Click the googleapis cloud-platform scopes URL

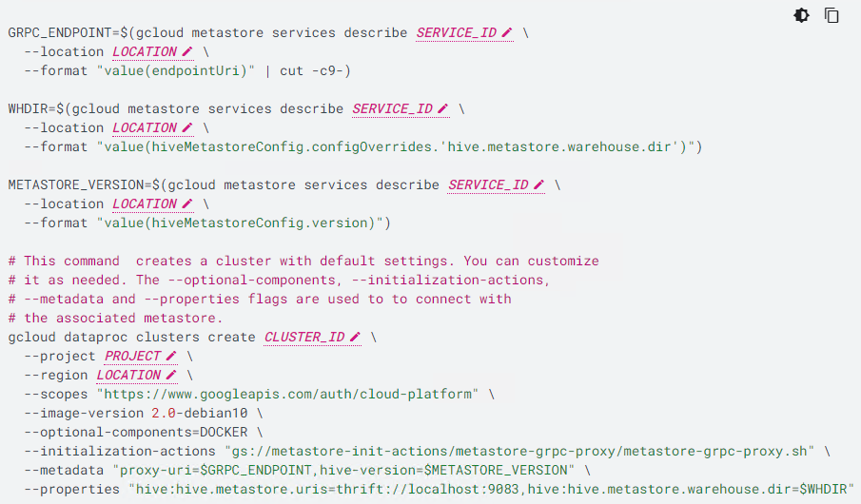(x=287, y=394)
